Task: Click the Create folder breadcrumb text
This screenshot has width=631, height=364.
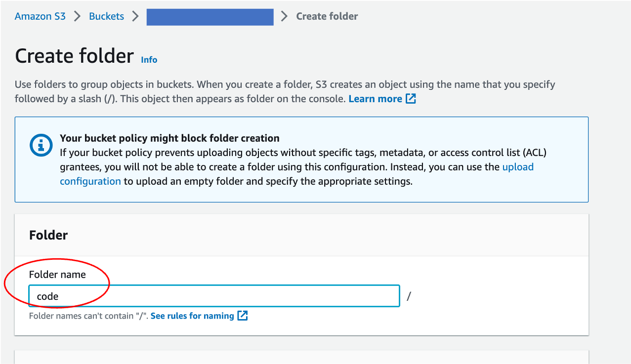Action: [x=327, y=16]
